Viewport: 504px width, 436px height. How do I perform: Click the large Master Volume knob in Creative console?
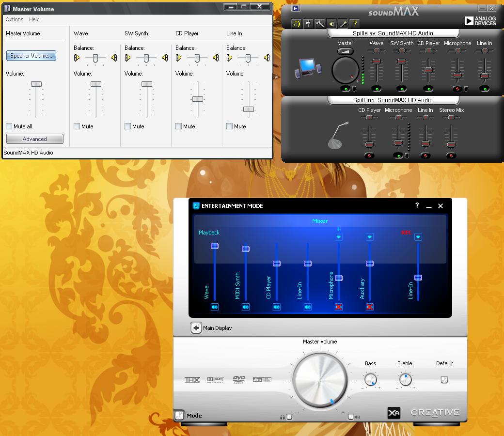click(x=320, y=380)
